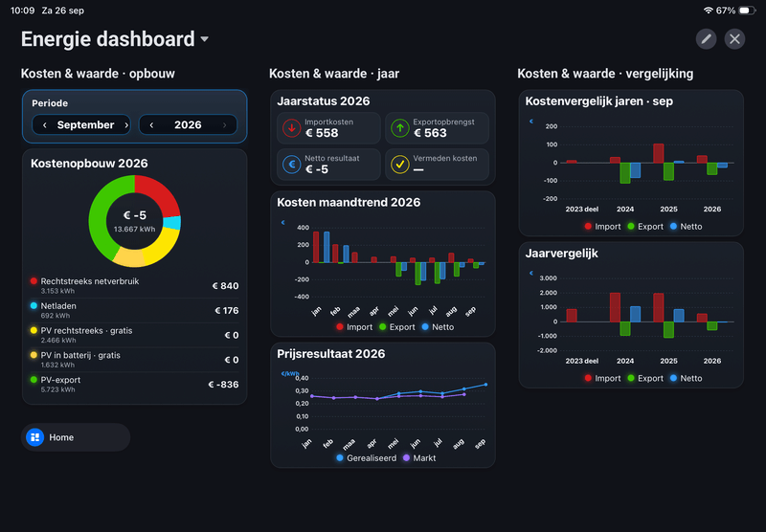Image resolution: width=766 pixels, height=532 pixels.
Task: Tap the donut chart center € -5
Action: coord(135,215)
